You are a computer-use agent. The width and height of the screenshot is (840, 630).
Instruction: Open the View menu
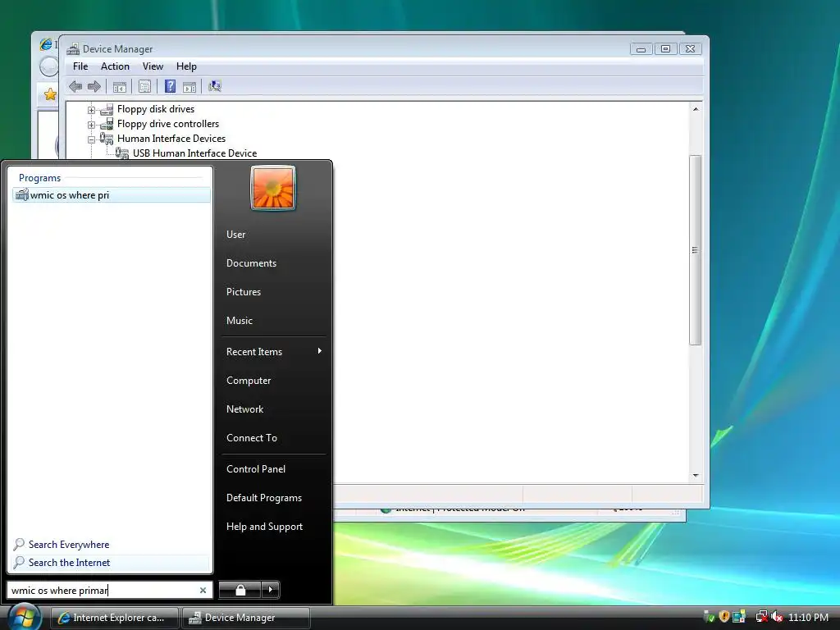[153, 66]
